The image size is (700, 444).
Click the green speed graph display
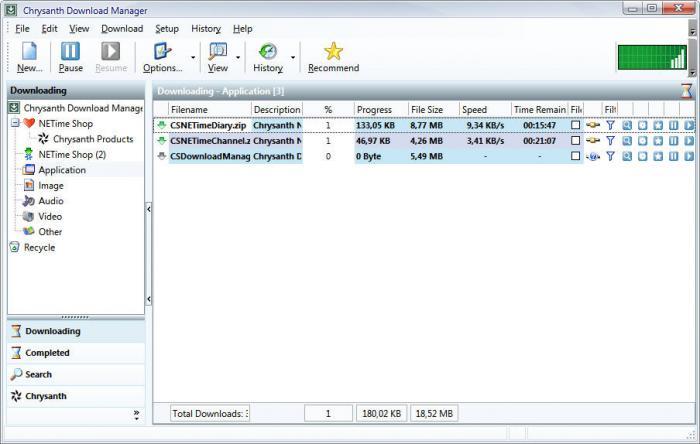point(652,57)
